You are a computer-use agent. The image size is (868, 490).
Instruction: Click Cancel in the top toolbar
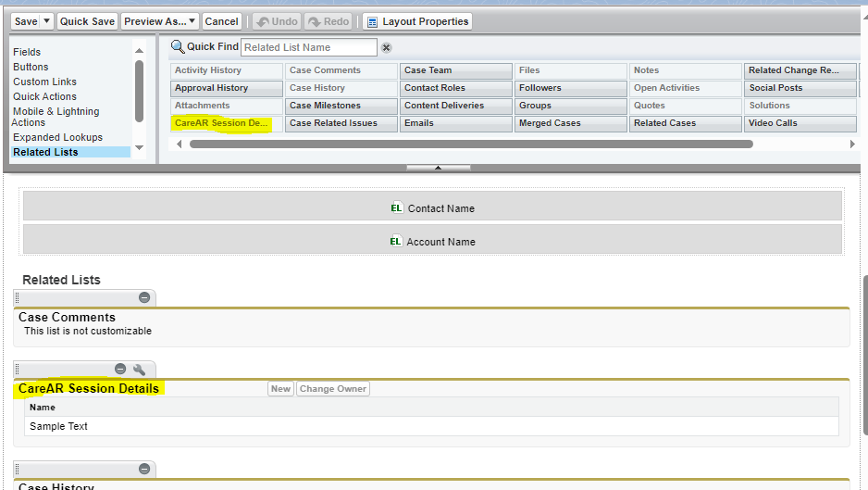tap(221, 21)
